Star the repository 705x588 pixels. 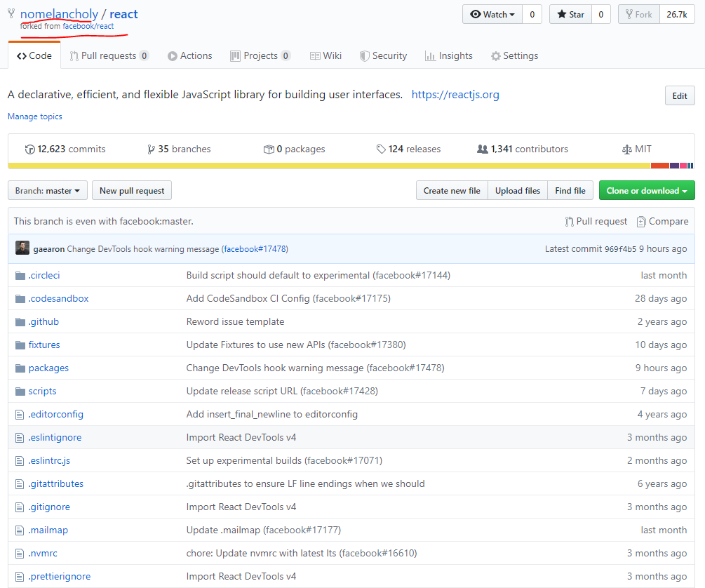(x=570, y=15)
